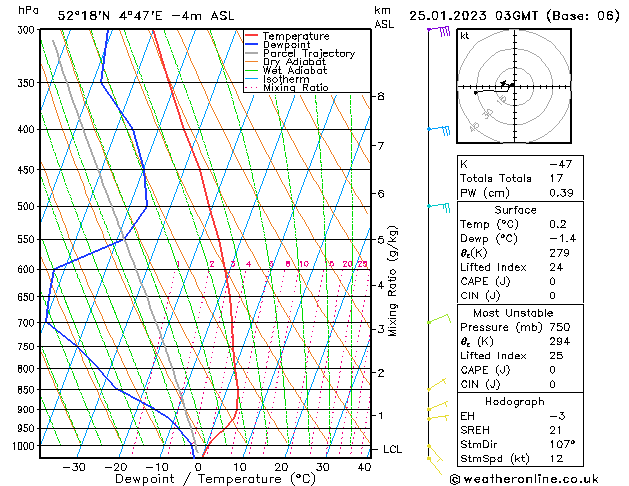
Task: Click the station coordinates title 52°18'N 4°47'E
Action: pyautogui.click(x=110, y=16)
